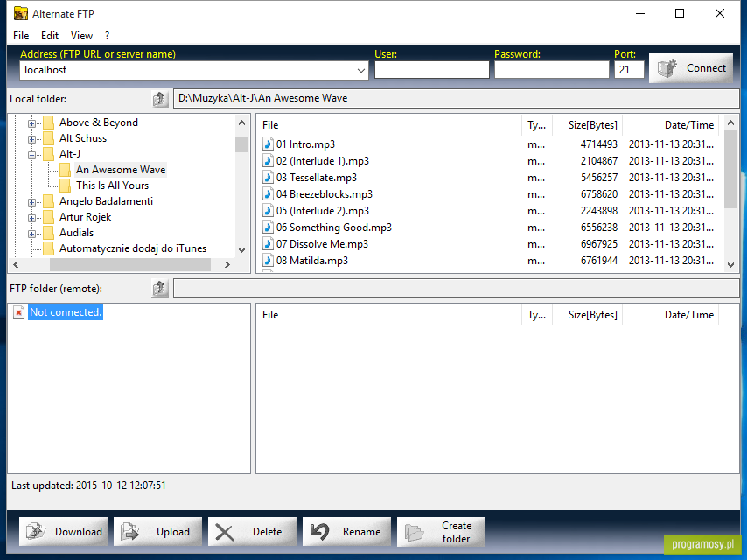
Task: Select This Is All Yours folder label
Action: 113,185
